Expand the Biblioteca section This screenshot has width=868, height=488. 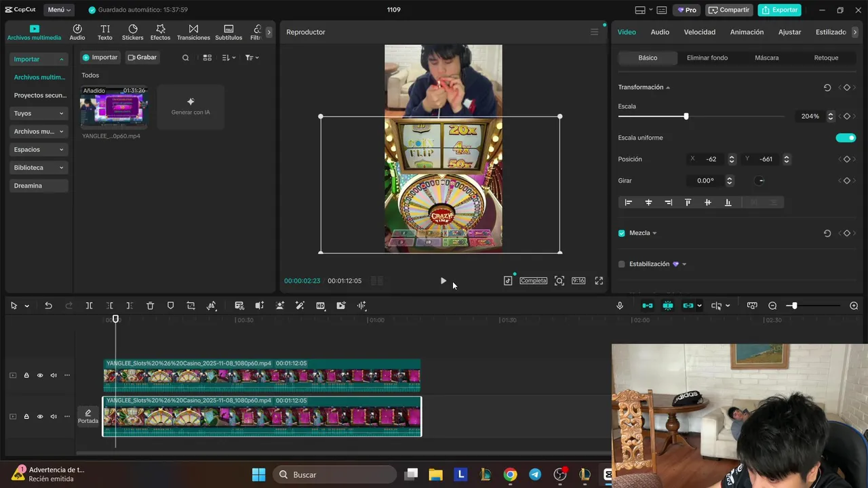click(x=39, y=167)
